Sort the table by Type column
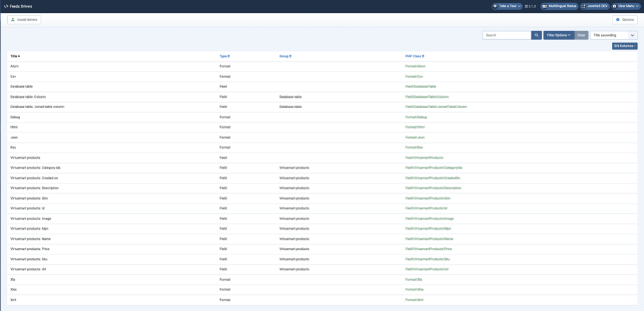The width and height of the screenshot is (644, 311). (224, 56)
